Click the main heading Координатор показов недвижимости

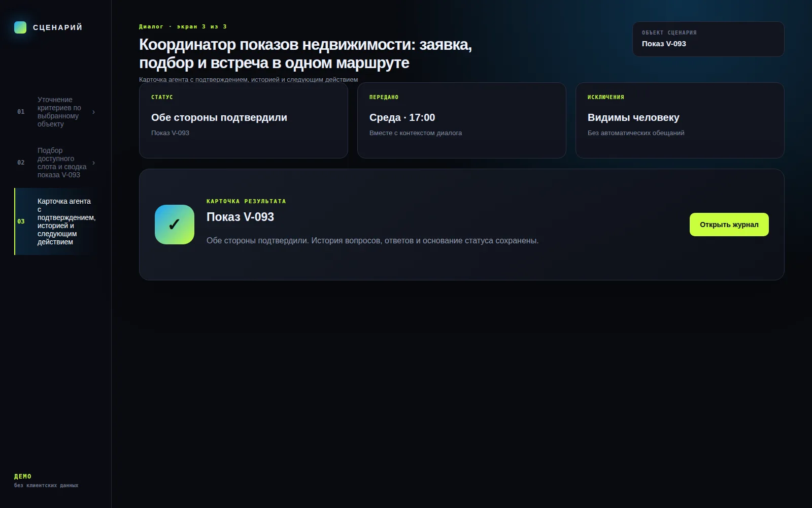pos(306,54)
